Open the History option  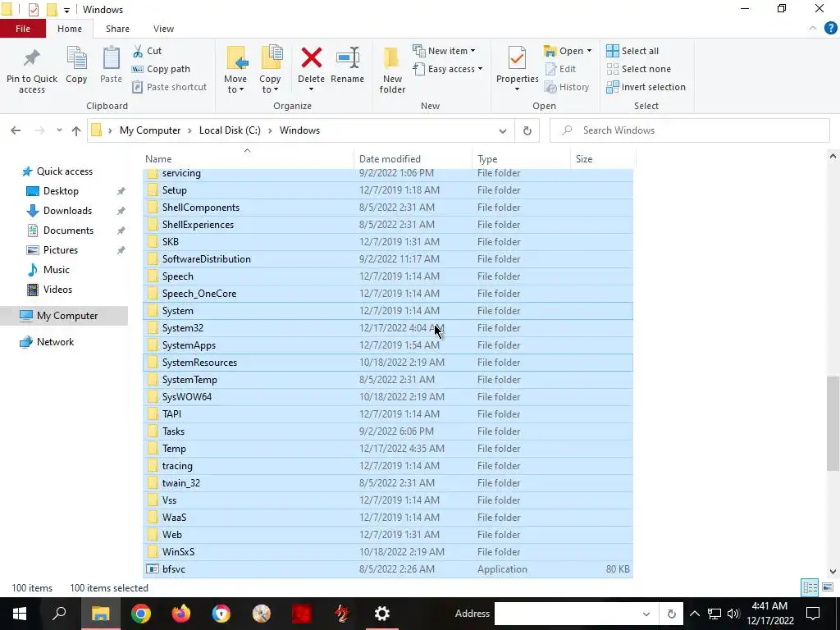point(567,87)
